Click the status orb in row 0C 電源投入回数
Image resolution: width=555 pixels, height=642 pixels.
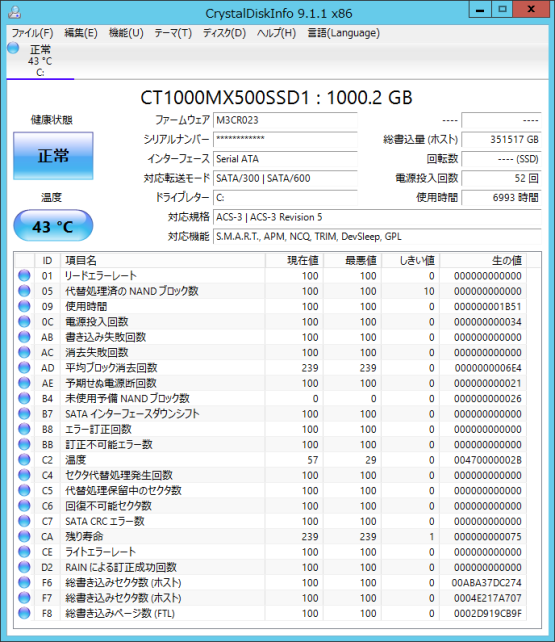[x=24, y=322]
